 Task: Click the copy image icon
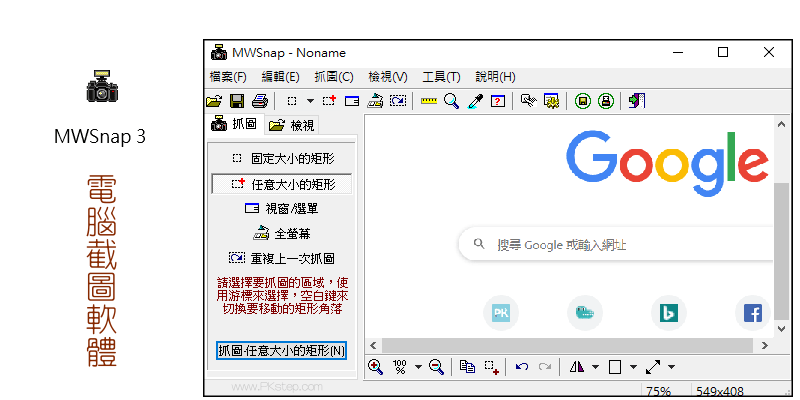coord(467,367)
